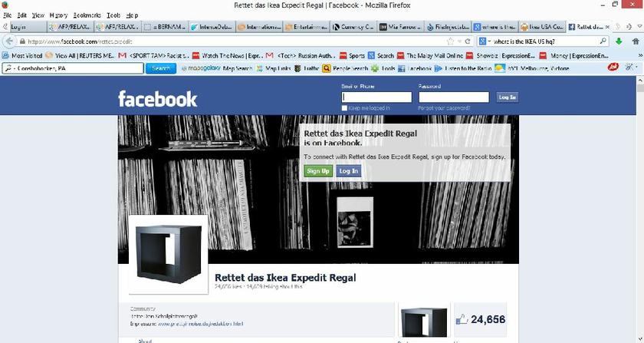644x343 pixels.
Task: Click the bookmark star in address bar
Action: (450, 41)
